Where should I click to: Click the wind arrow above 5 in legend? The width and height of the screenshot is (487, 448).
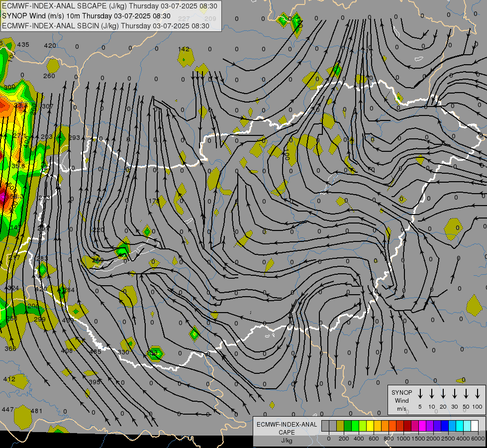click(x=420, y=393)
